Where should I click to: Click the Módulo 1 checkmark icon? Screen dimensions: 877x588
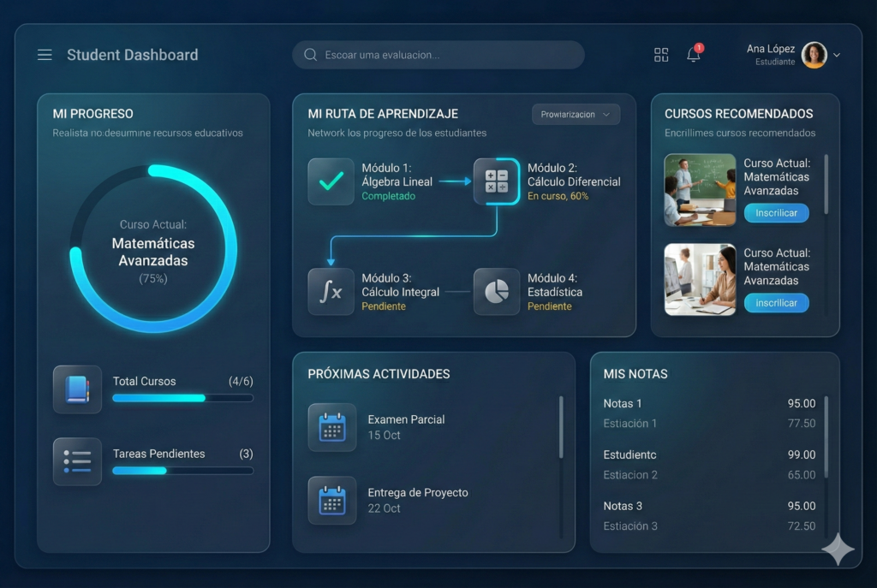coord(331,181)
